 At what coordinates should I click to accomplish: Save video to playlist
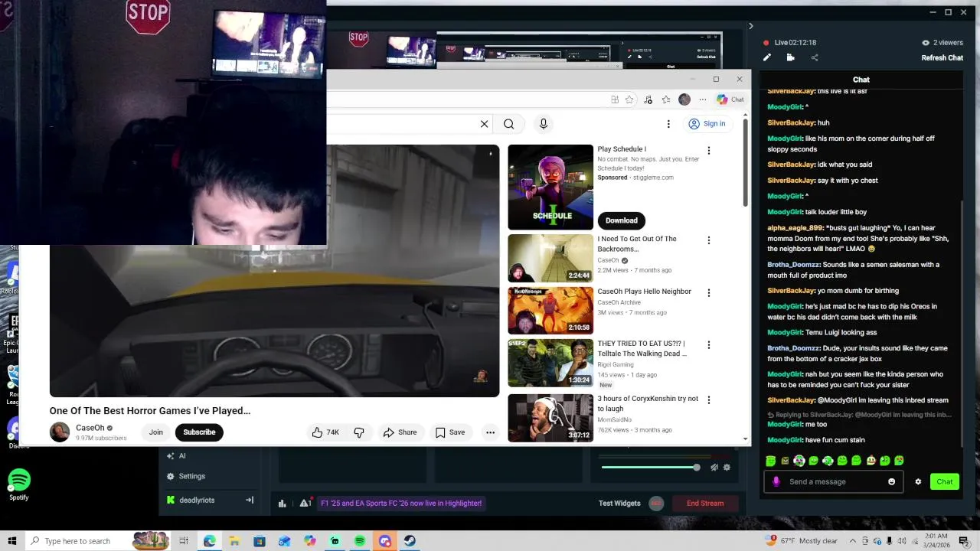pyautogui.click(x=450, y=432)
